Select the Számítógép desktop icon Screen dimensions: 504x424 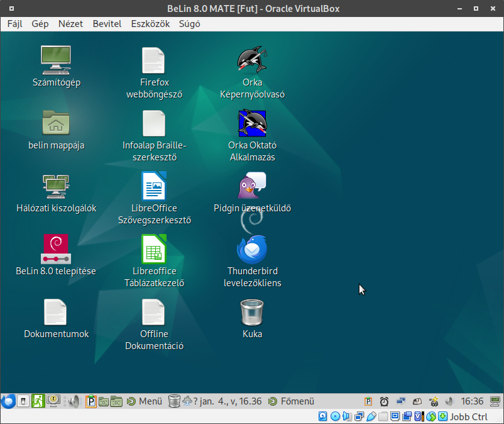(x=57, y=66)
